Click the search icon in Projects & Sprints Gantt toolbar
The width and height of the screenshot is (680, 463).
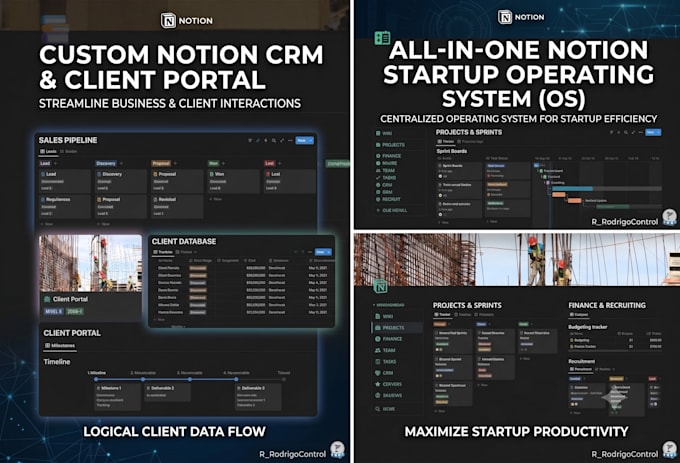(626, 132)
